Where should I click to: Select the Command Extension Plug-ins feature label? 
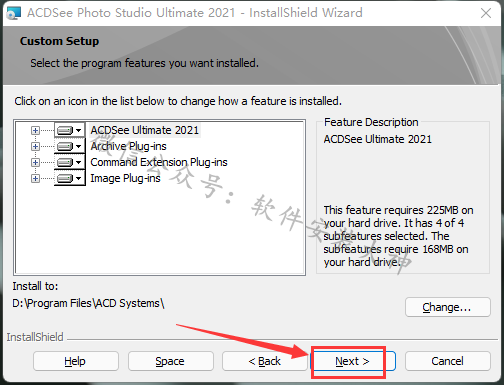click(x=159, y=162)
